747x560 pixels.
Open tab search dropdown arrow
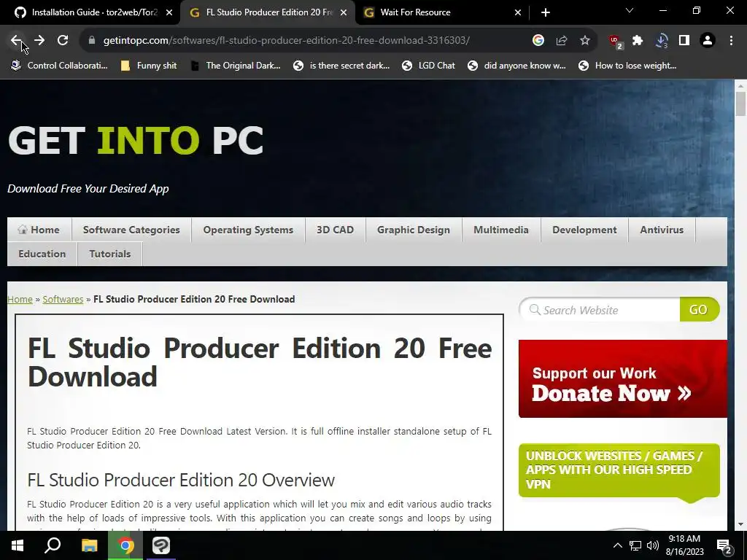[x=630, y=10]
